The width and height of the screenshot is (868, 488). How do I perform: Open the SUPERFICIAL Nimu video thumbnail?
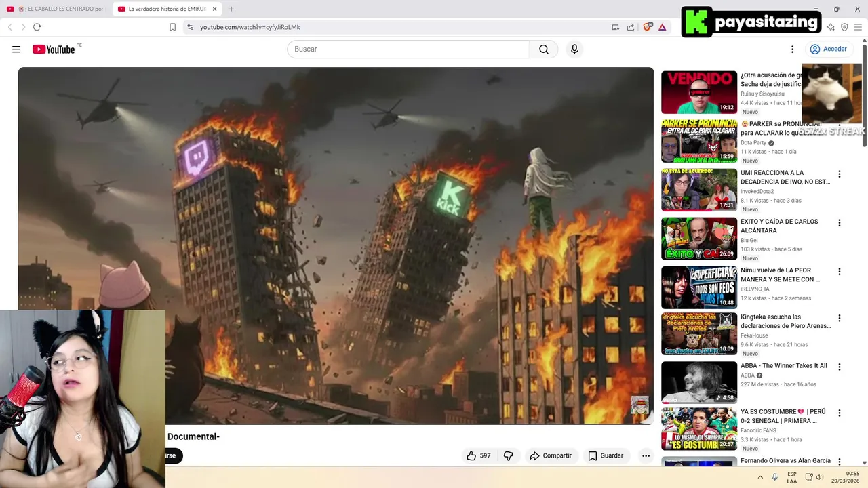(x=699, y=287)
